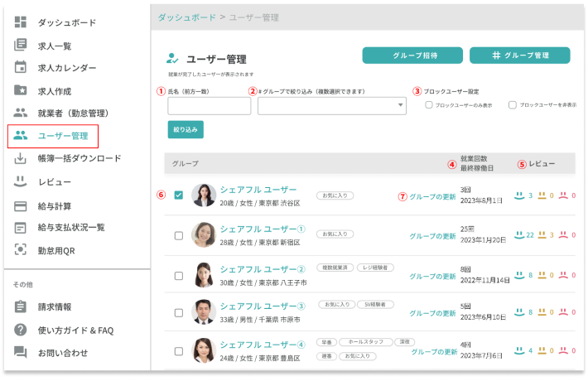
Task: Open the job calendar icon (求人カレンダー)
Action: [21, 67]
